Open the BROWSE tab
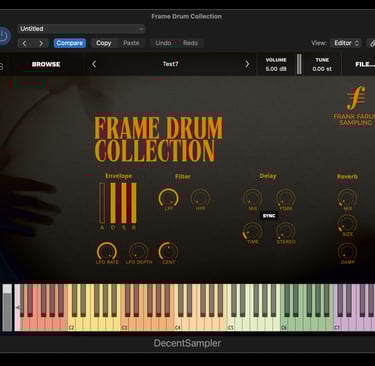 pos(46,64)
